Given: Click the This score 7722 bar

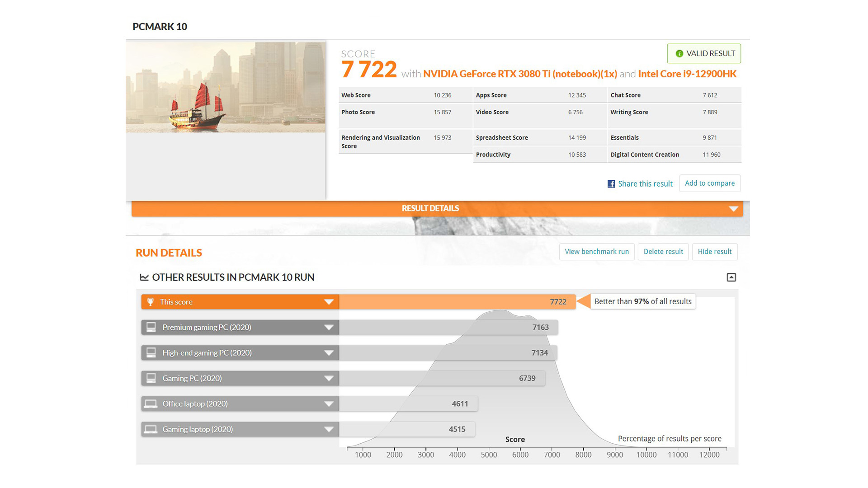Looking at the screenshot, I should coord(457,302).
